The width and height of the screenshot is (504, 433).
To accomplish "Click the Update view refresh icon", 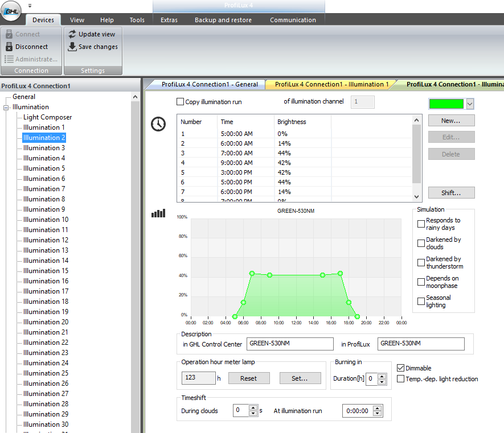I will pos(72,34).
